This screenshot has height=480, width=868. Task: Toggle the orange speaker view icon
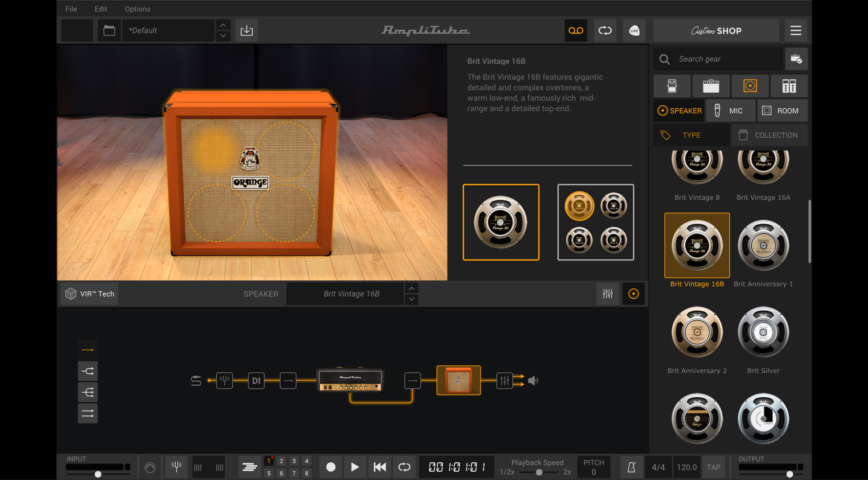click(633, 294)
